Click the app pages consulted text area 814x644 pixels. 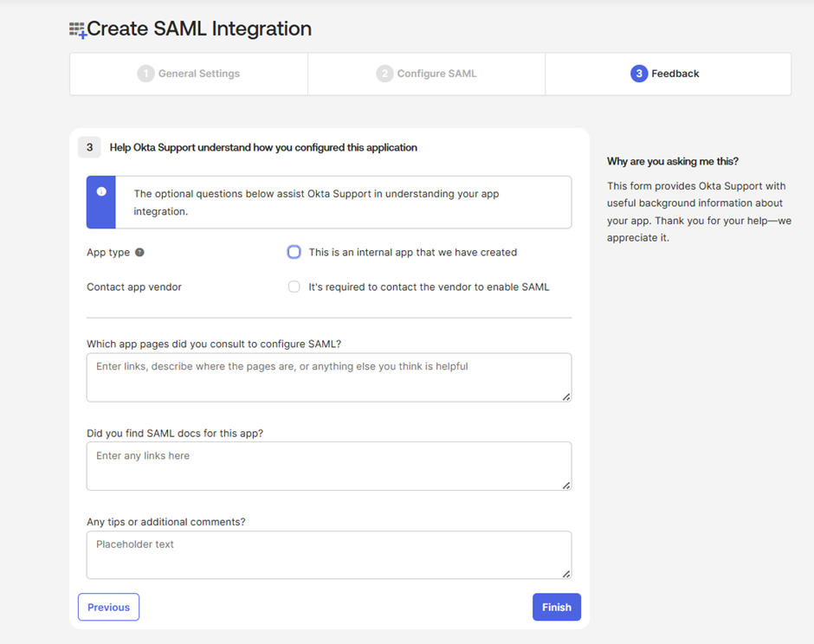click(x=329, y=377)
